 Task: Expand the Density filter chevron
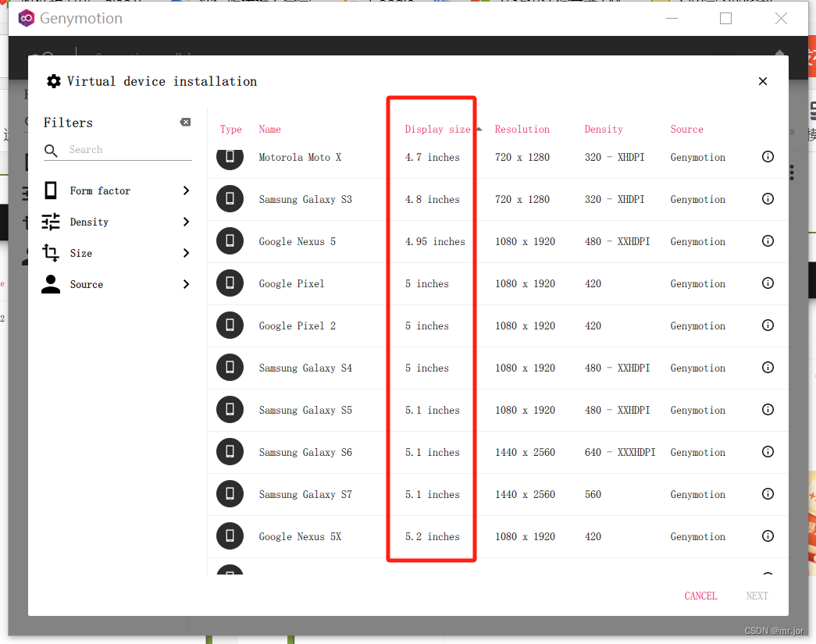click(186, 222)
